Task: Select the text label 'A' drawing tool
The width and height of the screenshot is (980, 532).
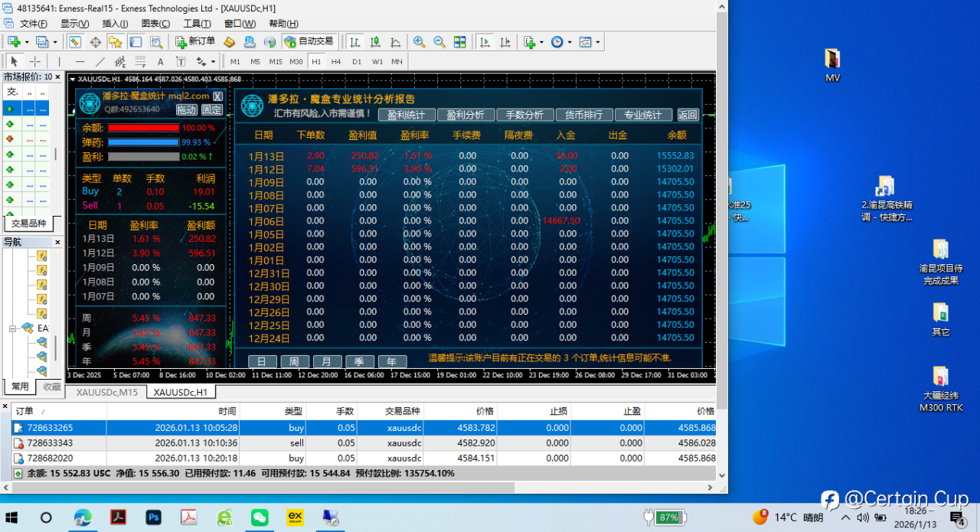Action: 160,61
